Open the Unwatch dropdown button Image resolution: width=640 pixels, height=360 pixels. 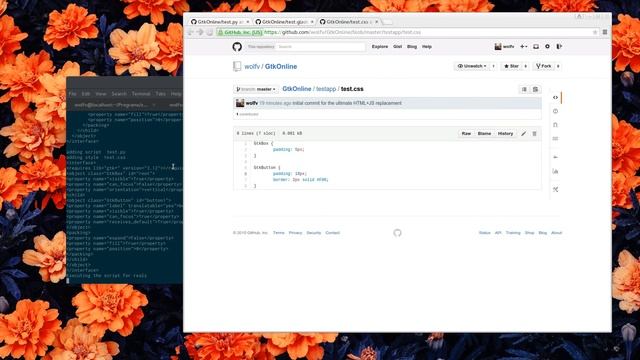471,66
